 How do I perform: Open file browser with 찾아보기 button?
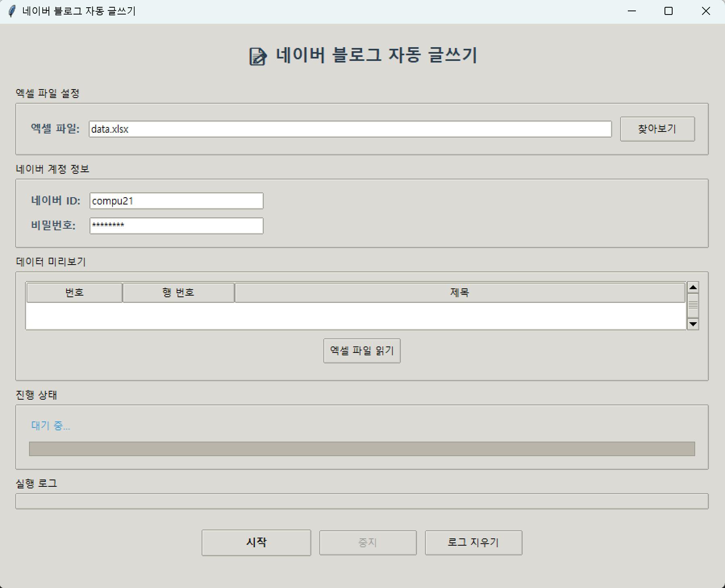point(657,129)
